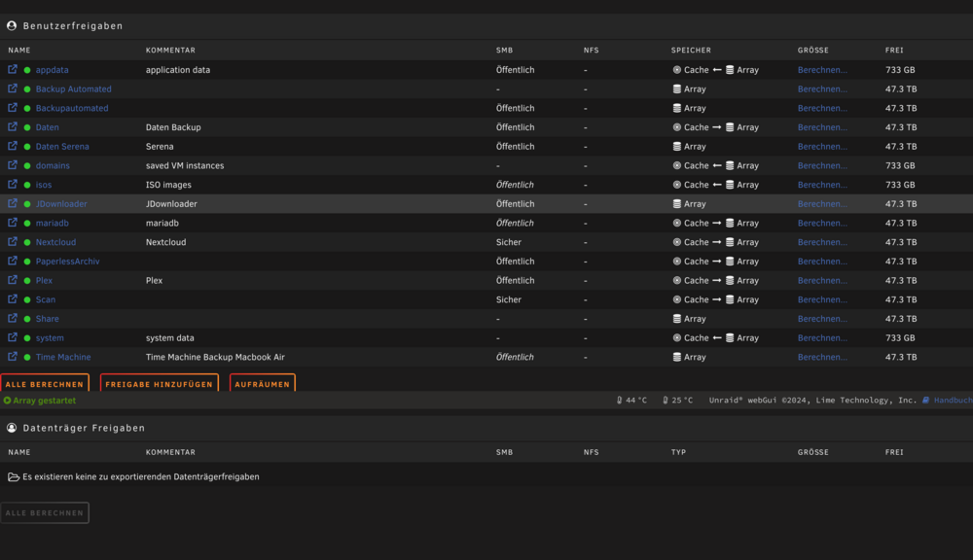
Task: Open the browse icon for Daten Serena
Action: pos(13,147)
